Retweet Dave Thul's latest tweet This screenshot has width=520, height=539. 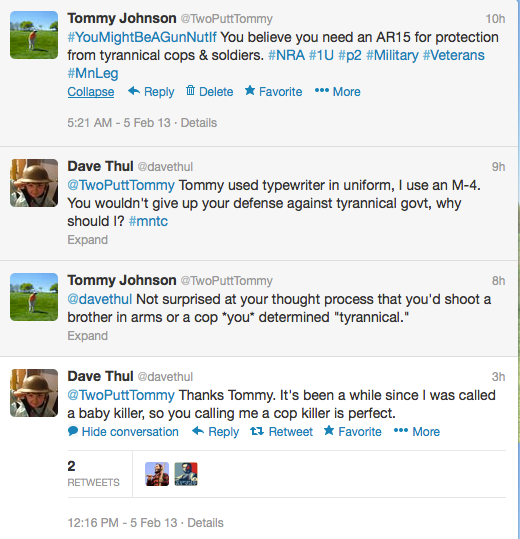[281, 432]
